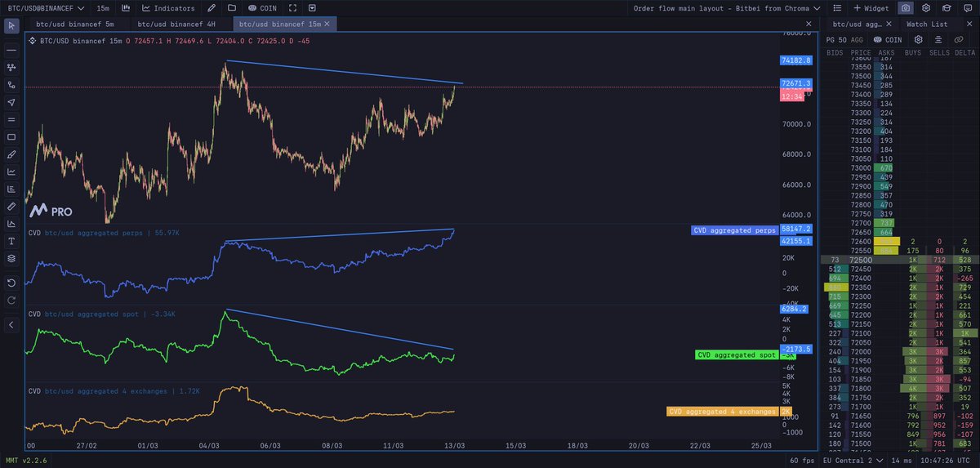This screenshot has height=468, width=980.
Task: Toggle COIN units in orderbook panel
Action: pyautogui.click(x=888, y=39)
